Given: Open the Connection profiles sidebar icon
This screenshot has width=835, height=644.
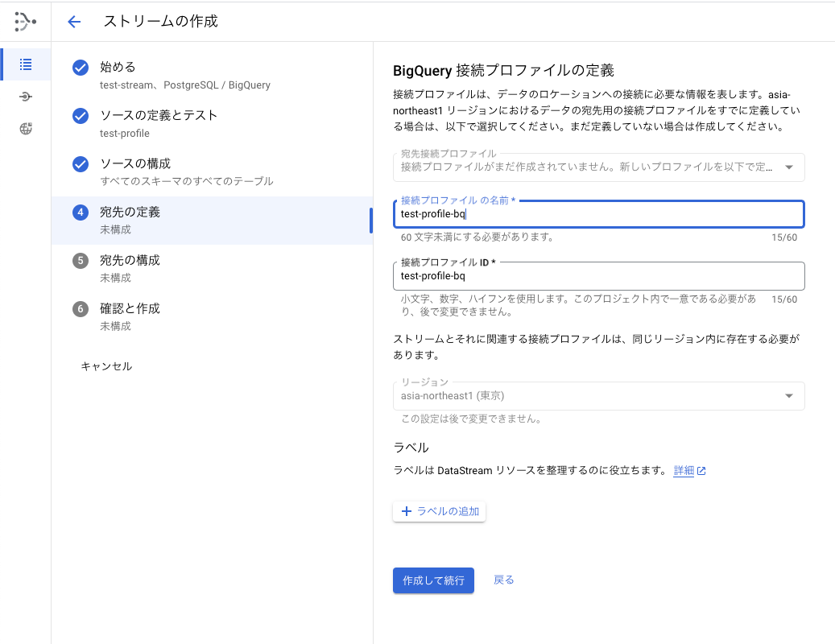Looking at the screenshot, I should (26, 97).
